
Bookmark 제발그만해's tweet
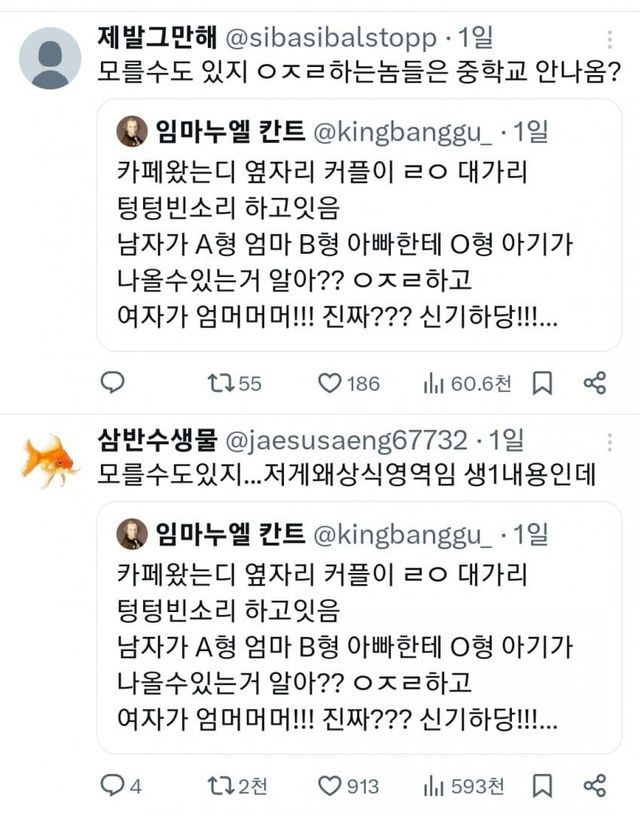542,383
